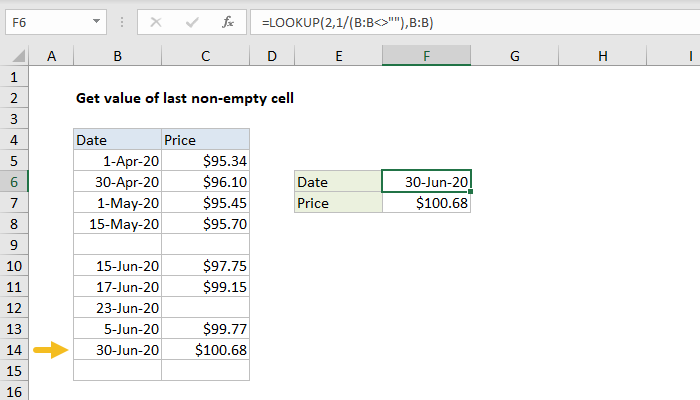This screenshot has height=400, width=700.
Task: Select row 12 header
Action: (14, 308)
